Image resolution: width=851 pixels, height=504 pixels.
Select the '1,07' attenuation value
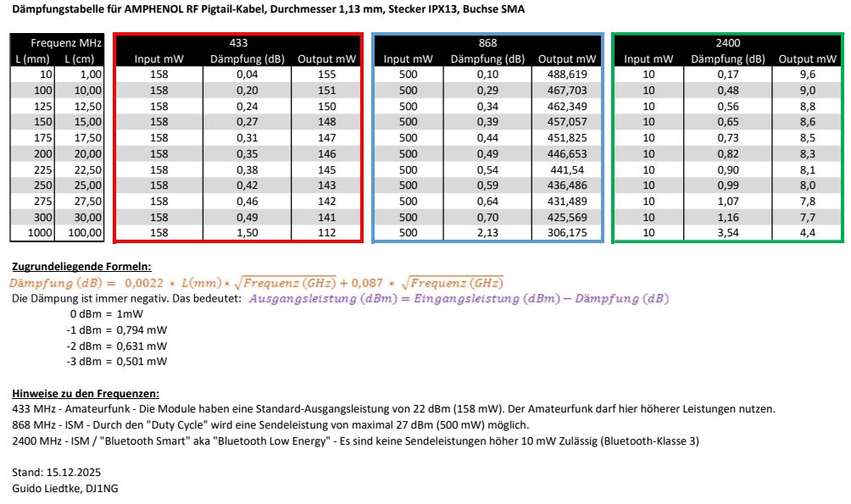(x=728, y=202)
